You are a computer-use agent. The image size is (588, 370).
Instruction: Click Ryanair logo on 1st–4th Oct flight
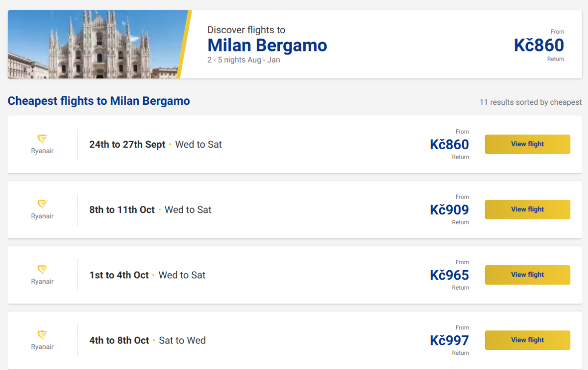click(x=42, y=270)
